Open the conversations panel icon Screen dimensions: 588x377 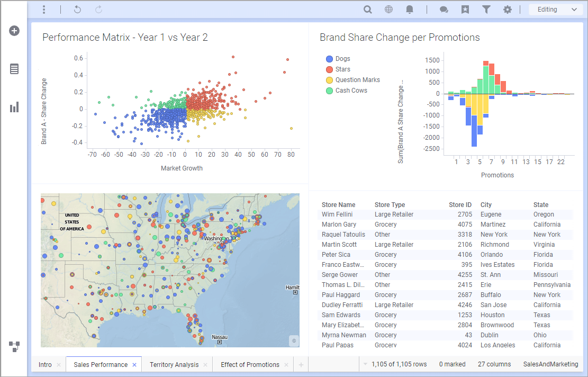coord(444,9)
